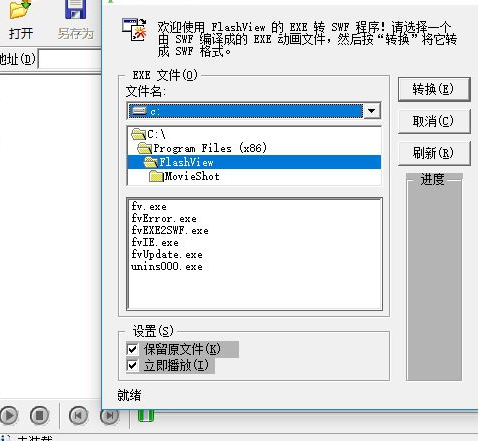Viewport: 478px width, 441px height.
Task: Select file fvEXE2SWF.exe in the list
Action: [x=170, y=231]
